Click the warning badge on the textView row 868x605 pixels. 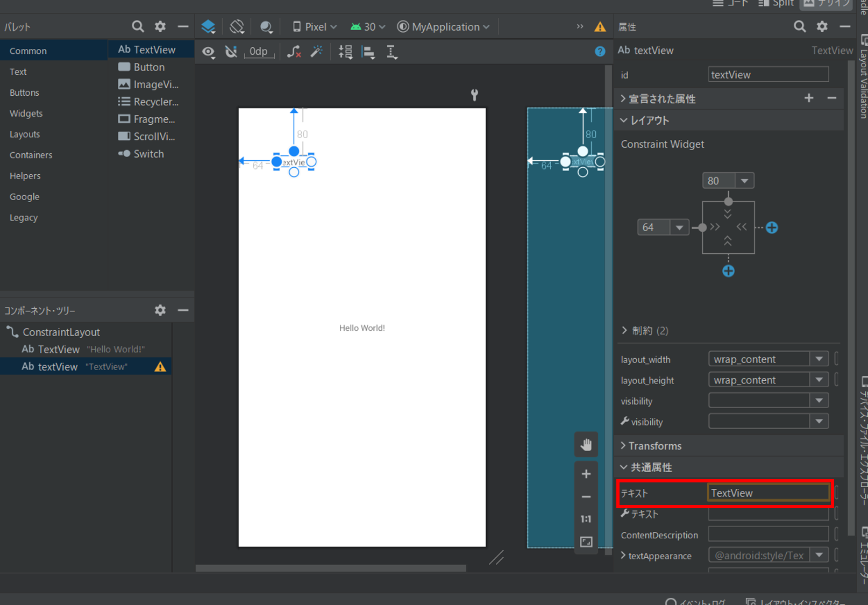click(160, 366)
